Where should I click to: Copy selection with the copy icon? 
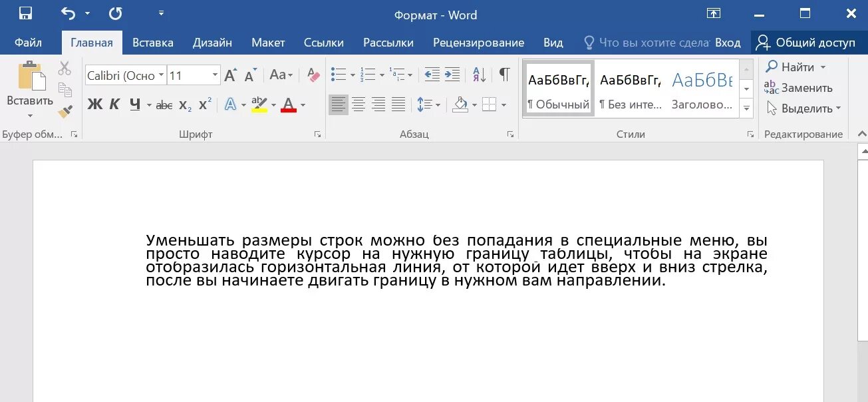coord(65,89)
